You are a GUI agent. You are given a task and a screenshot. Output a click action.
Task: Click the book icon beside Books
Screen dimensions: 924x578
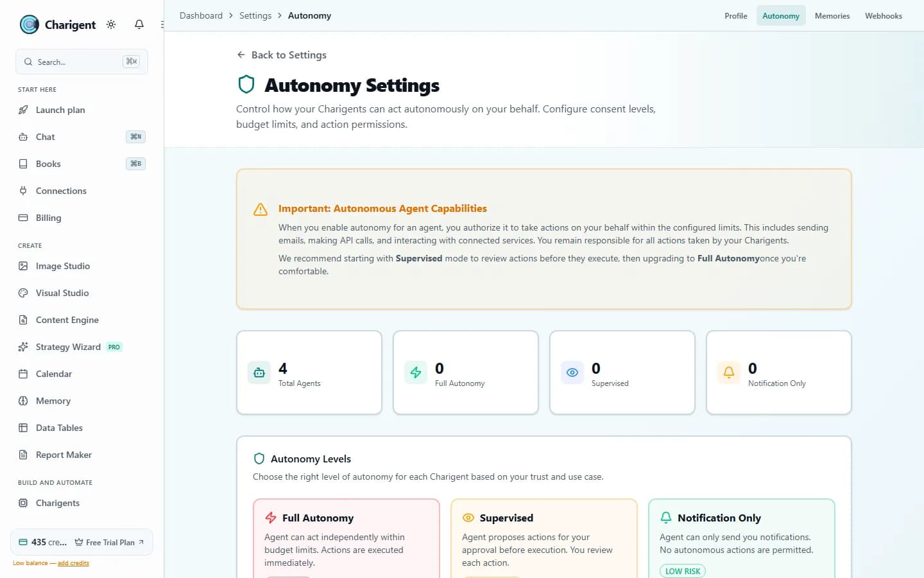tap(23, 164)
